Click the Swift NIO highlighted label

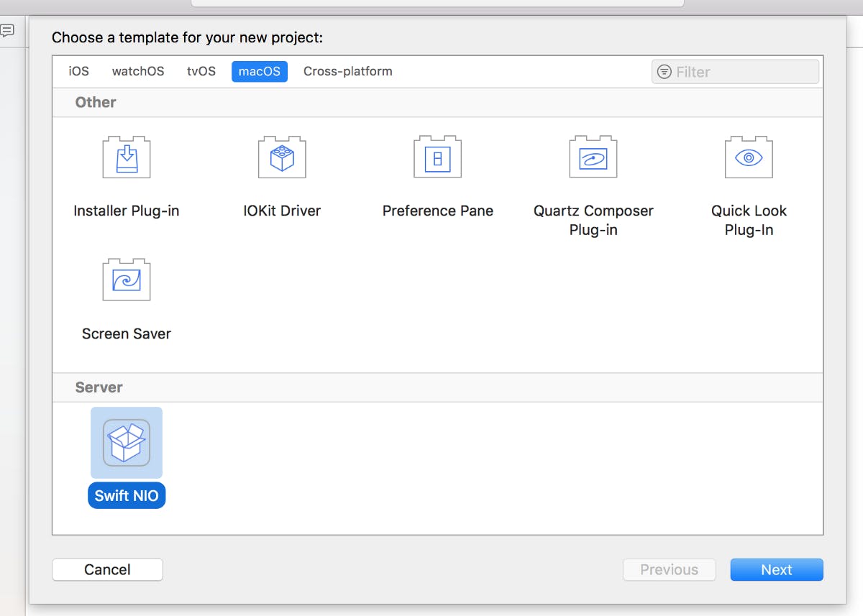pyautogui.click(x=127, y=496)
